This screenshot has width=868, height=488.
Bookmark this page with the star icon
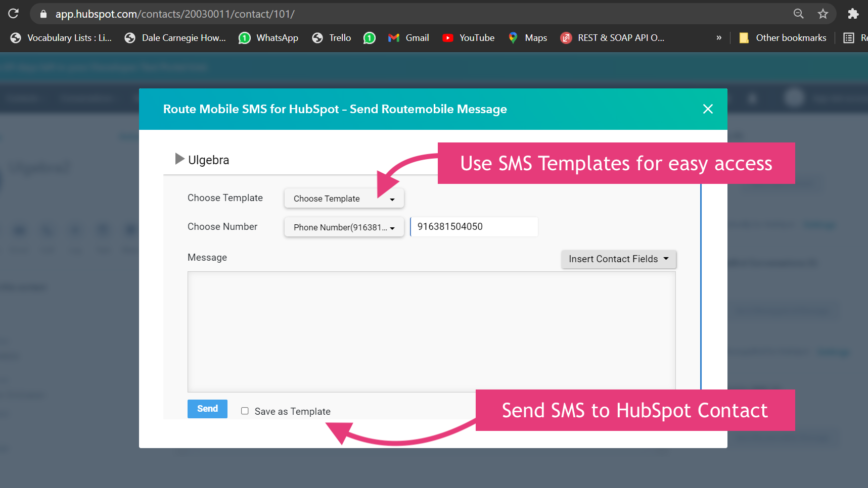pos(823,14)
